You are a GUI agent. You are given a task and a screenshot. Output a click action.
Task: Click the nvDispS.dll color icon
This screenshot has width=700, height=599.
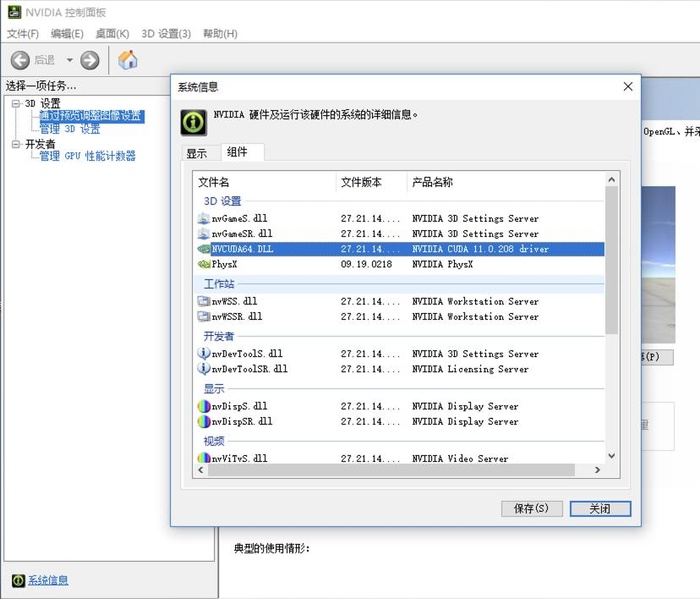pos(204,406)
